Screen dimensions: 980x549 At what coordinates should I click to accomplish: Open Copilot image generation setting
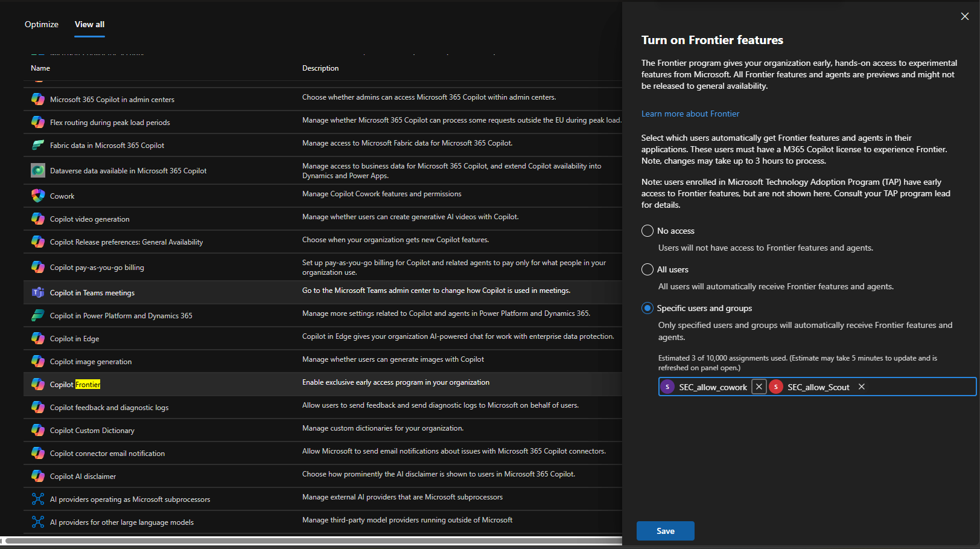coord(91,361)
